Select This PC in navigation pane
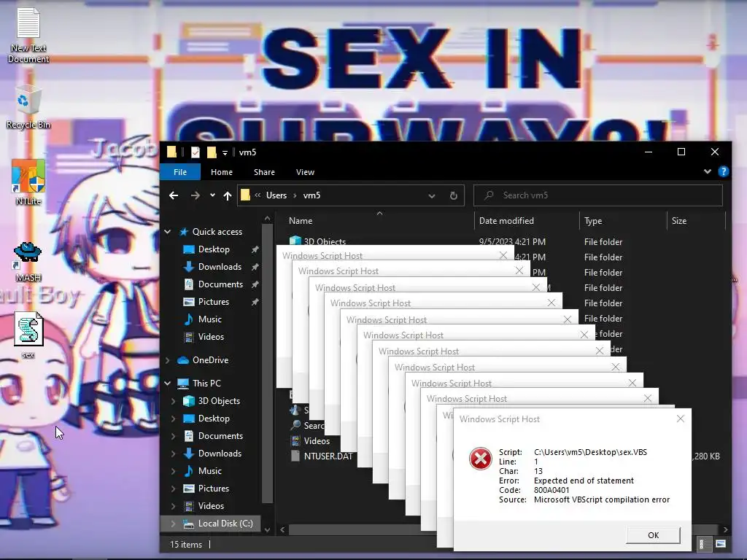Viewport: 747px width, 560px height. (x=206, y=383)
